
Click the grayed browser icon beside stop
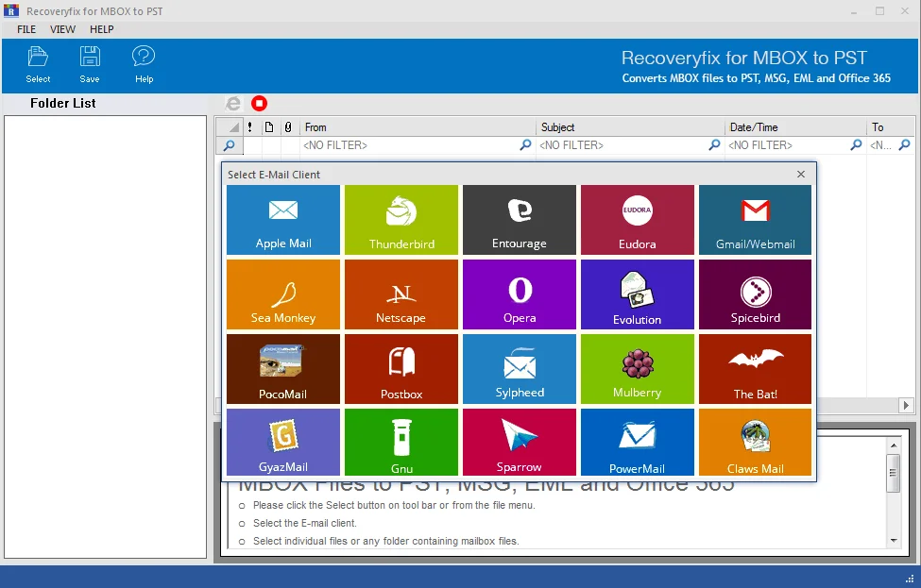[233, 104]
